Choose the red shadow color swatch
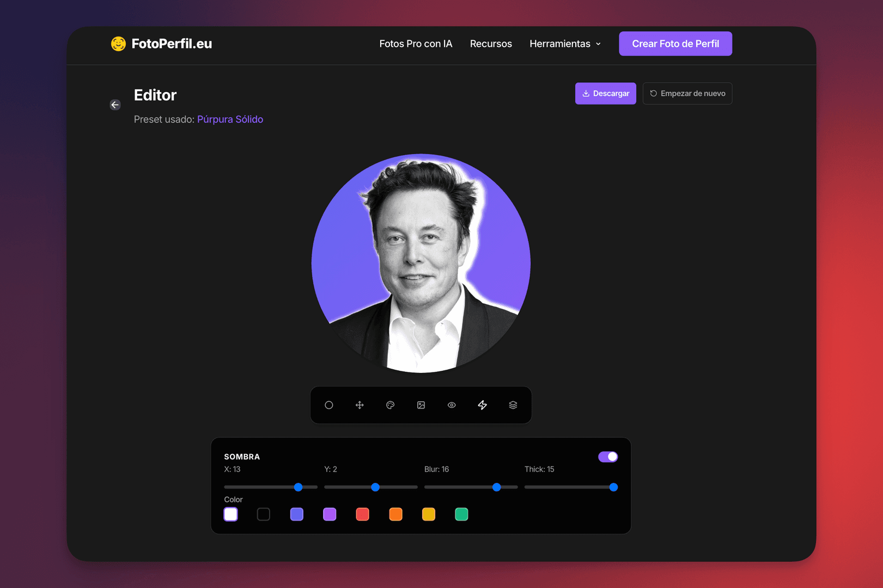 point(362,514)
